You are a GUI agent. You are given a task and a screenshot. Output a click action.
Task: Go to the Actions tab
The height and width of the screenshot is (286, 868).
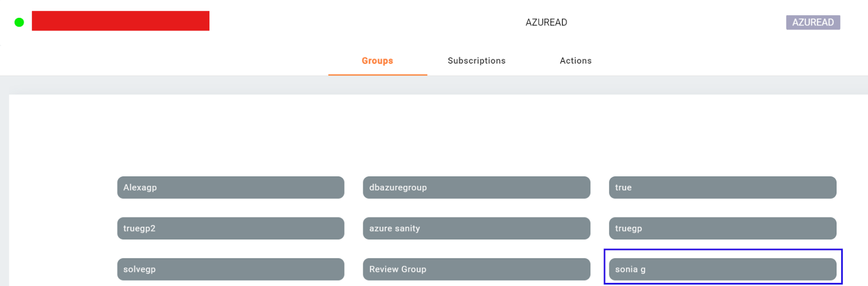click(x=576, y=61)
